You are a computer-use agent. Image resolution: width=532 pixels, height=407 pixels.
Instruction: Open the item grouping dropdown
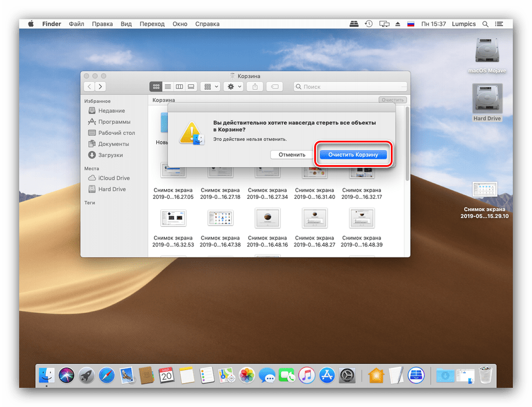(x=210, y=87)
